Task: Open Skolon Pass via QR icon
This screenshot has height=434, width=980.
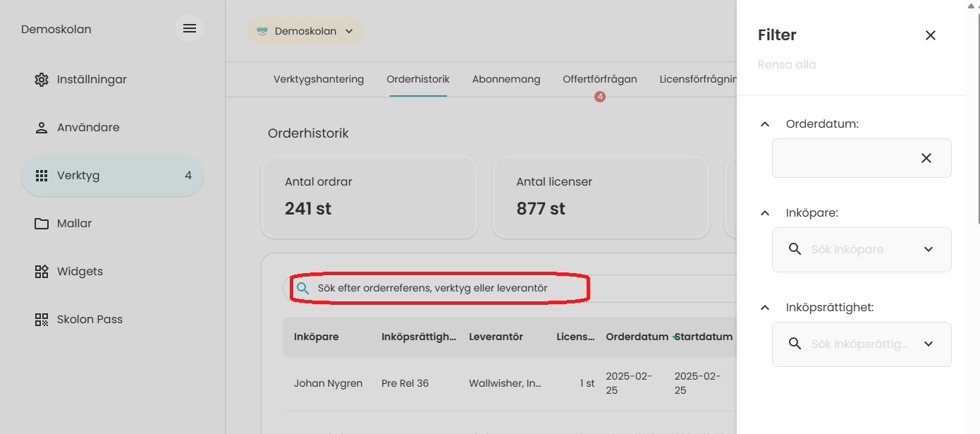Action: click(x=42, y=320)
